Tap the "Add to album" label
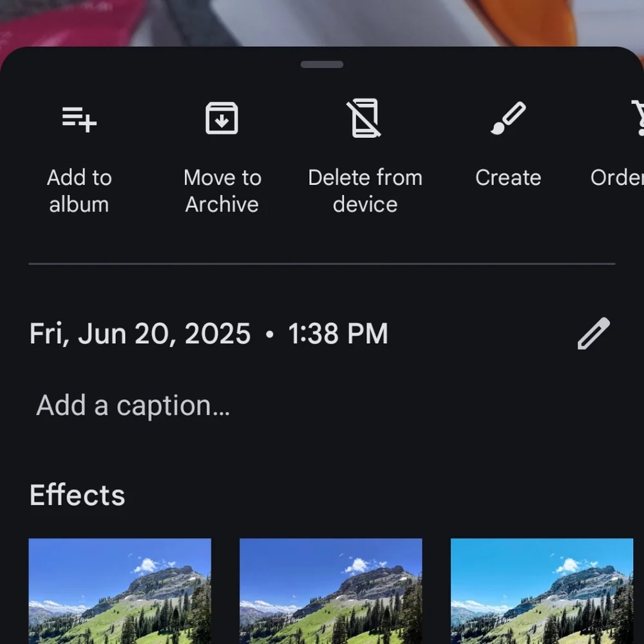The width and height of the screenshot is (644, 644). (79, 191)
